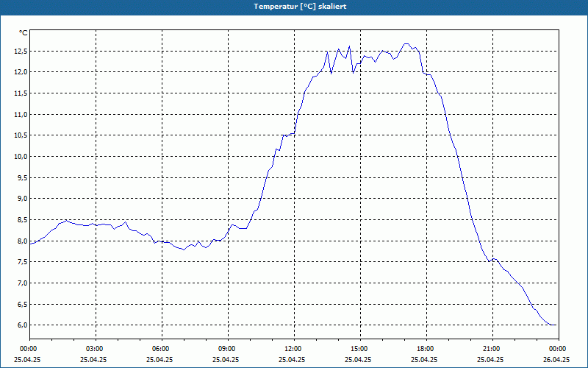Click the 21:00 time label
The image size is (588, 368).
pos(492,349)
